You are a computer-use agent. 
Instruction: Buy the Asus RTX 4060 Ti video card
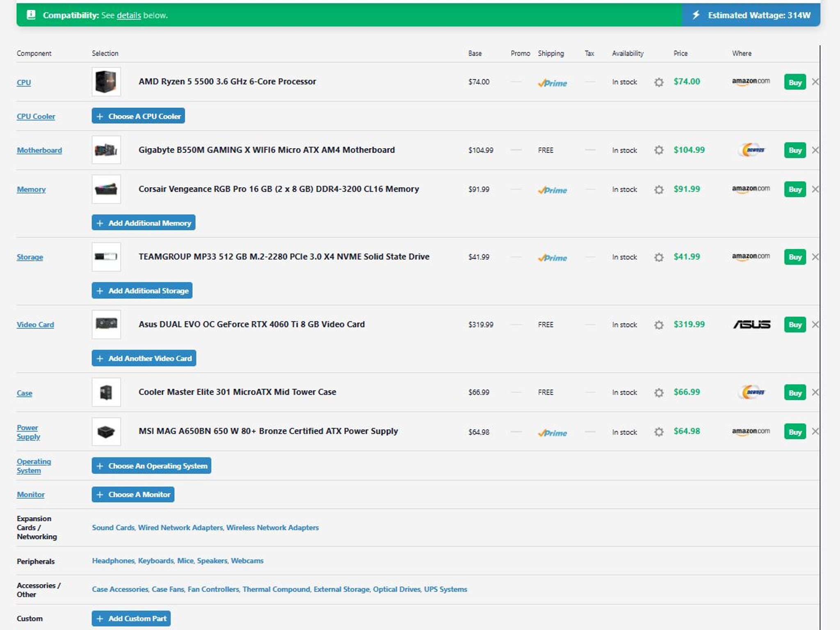coord(795,324)
